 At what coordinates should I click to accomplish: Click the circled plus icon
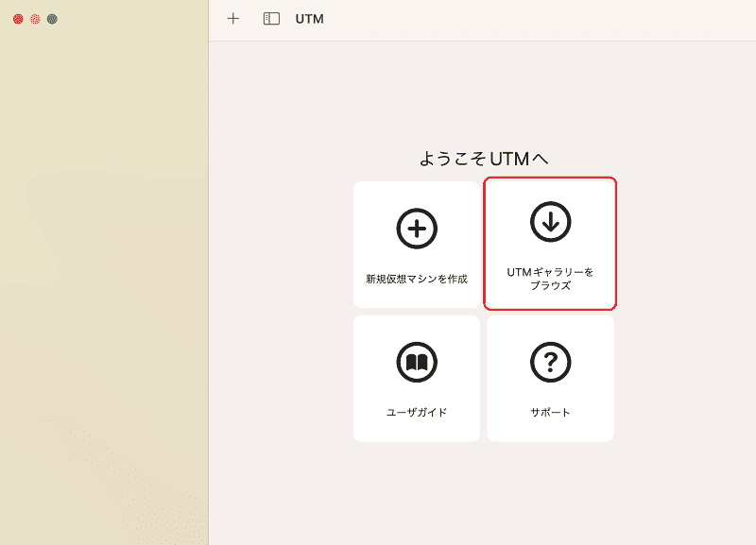pos(417,229)
